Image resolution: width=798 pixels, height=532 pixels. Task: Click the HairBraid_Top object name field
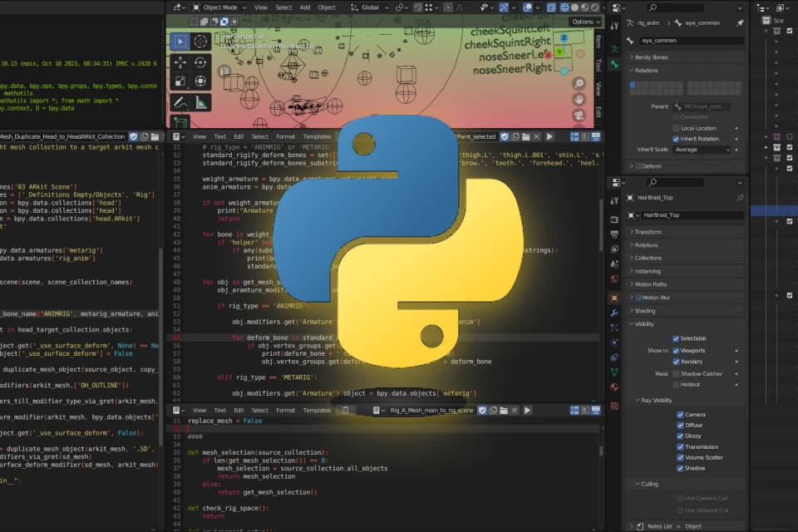[691, 215]
